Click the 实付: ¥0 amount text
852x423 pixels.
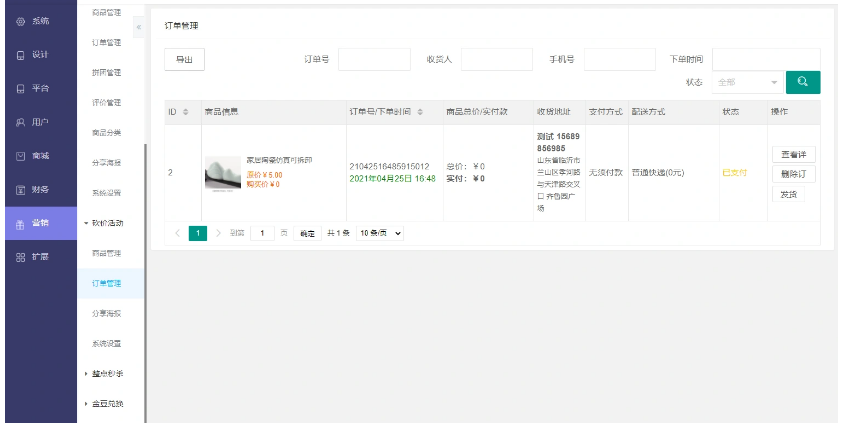point(466,179)
